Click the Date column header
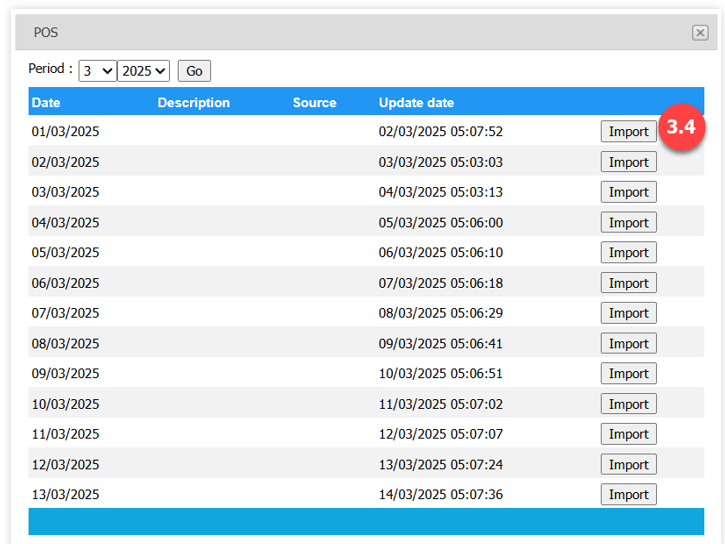The height and width of the screenshot is (544, 725). (x=46, y=103)
